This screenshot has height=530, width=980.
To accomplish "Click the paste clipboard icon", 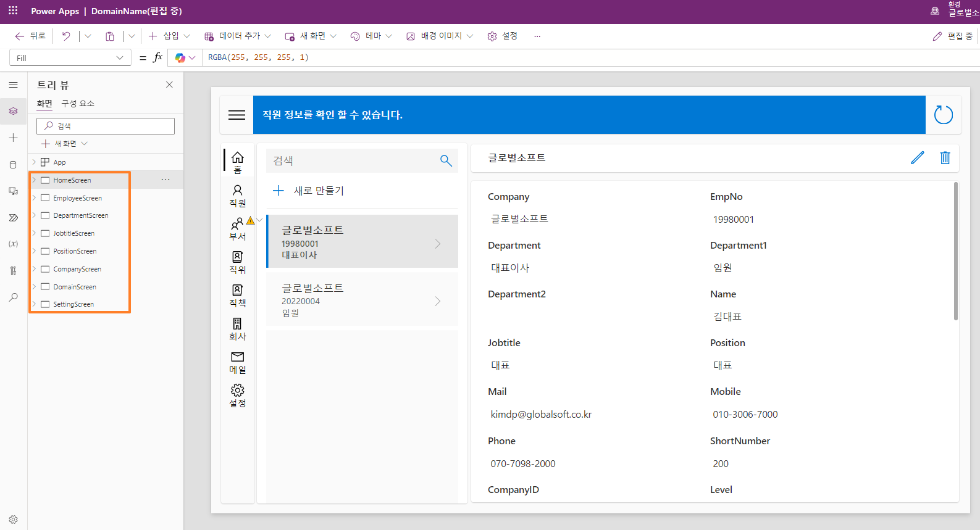I will tap(110, 36).
